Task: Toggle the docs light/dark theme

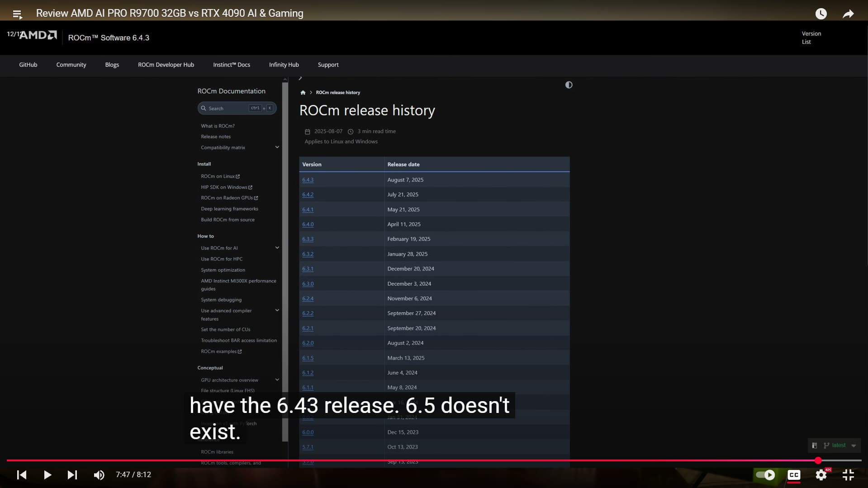Action: pos(569,85)
